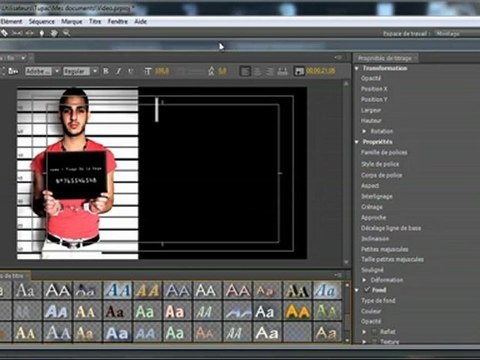Click the mugshot photo in title canvas
480x360 pixels.
[x=77, y=173]
